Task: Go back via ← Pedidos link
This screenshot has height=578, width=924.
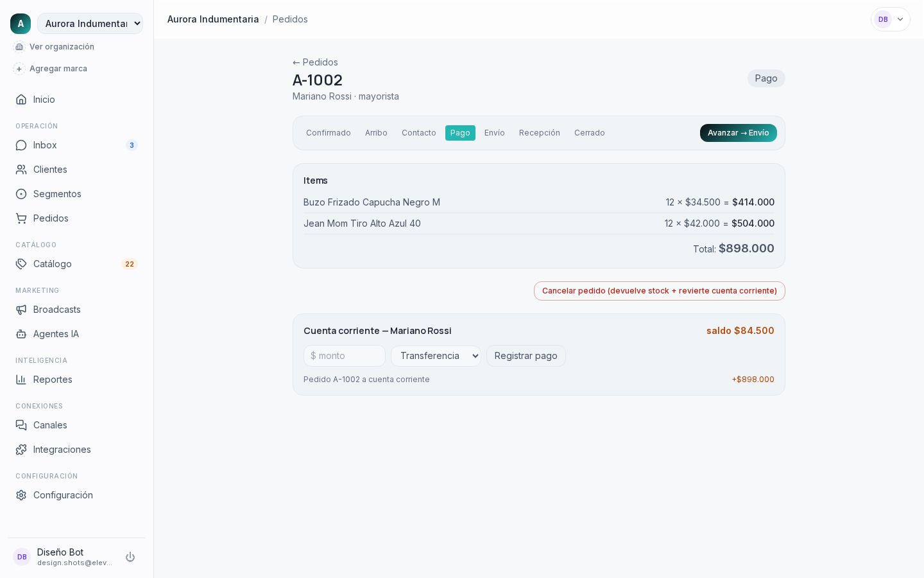Action: point(315,62)
